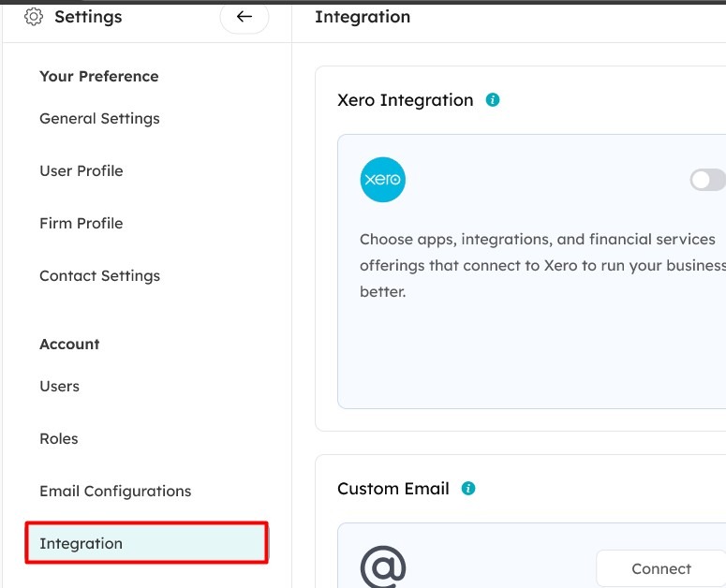Image resolution: width=726 pixels, height=588 pixels.
Task: Click the back arrow button
Action: 244,17
